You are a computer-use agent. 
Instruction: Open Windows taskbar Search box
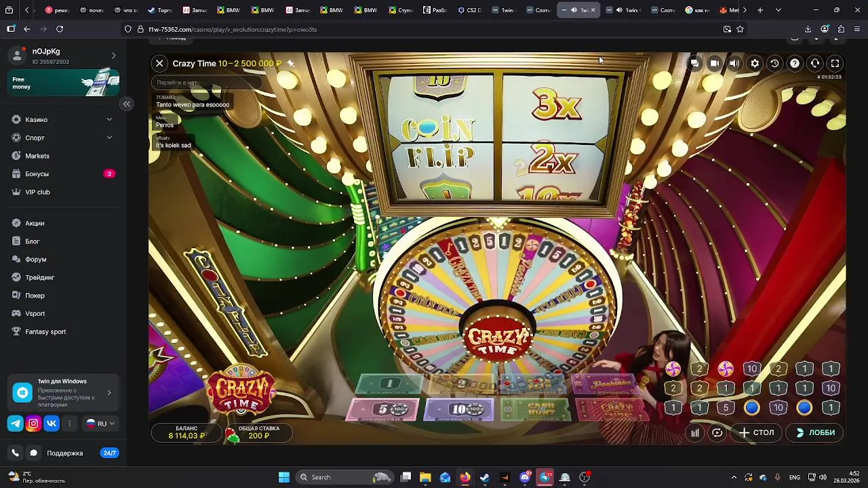tap(346, 477)
